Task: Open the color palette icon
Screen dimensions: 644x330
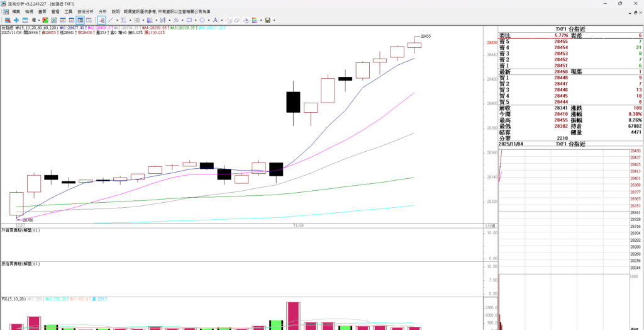Action: [254, 20]
